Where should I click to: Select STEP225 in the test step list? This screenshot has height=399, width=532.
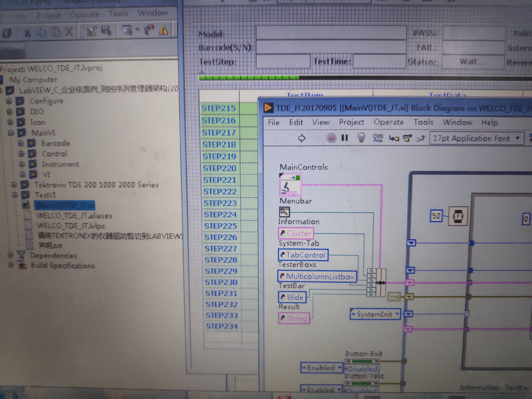tap(220, 226)
